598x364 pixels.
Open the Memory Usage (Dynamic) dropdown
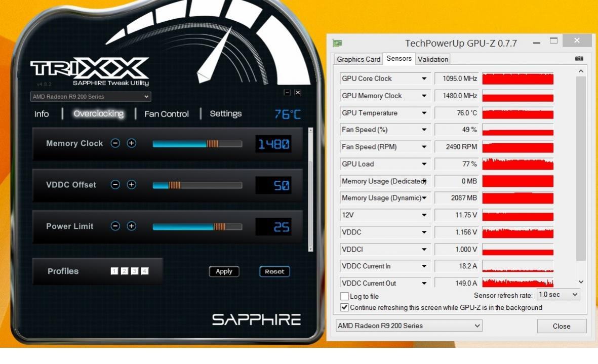pos(424,198)
